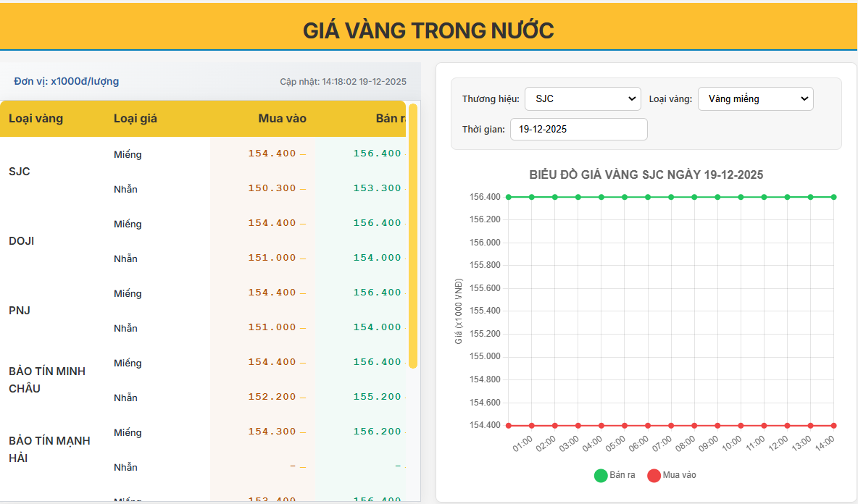The height and width of the screenshot is (504, 858).
Task: Click the green data point above 07:00
Action: pyautogui.click(x=671, y=196)
